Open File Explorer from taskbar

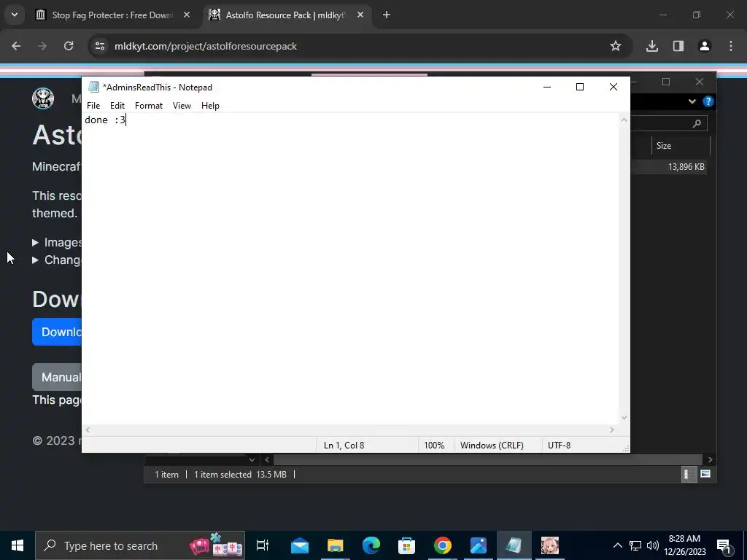pyautogui.click(x=336, y=545)
